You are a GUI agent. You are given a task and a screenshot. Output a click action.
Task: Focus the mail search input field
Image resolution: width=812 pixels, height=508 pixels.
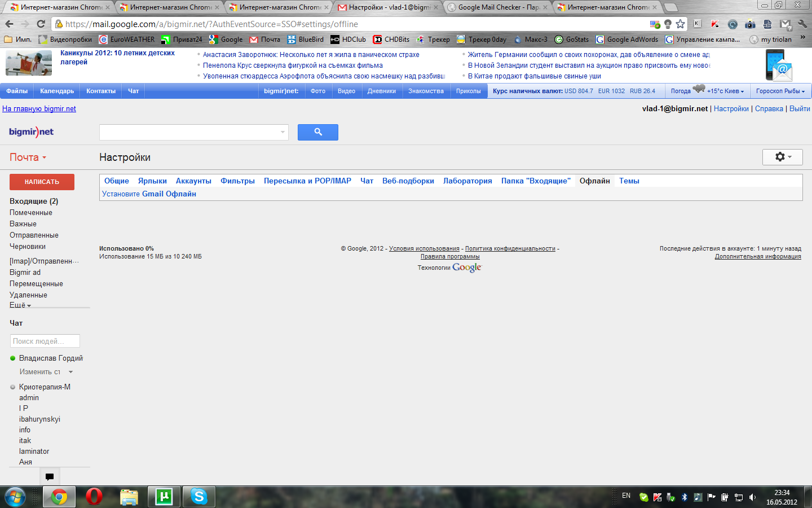tap(194, 132)
